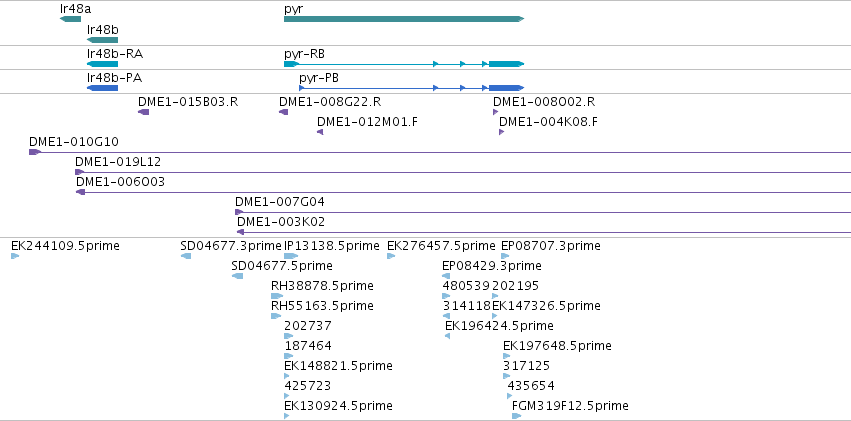The width and height of the screenshot is (851, 421).
Task: Select the Ir48b gene feature
Action: pyautogui.click(x=102, y=40)
